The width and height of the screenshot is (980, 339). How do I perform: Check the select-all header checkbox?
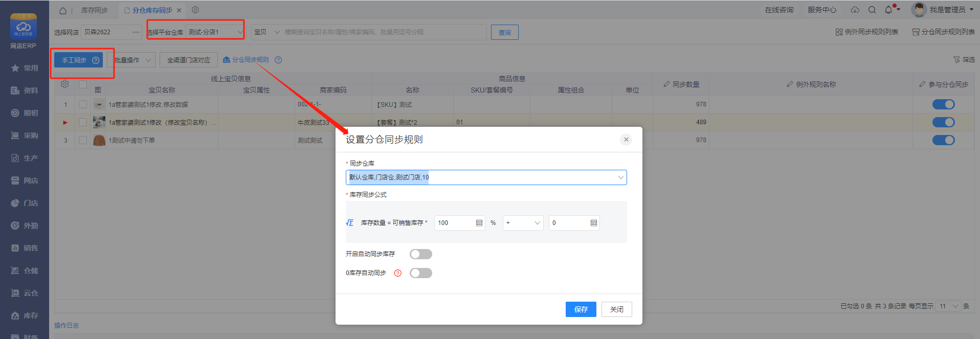tap(82, 84)
